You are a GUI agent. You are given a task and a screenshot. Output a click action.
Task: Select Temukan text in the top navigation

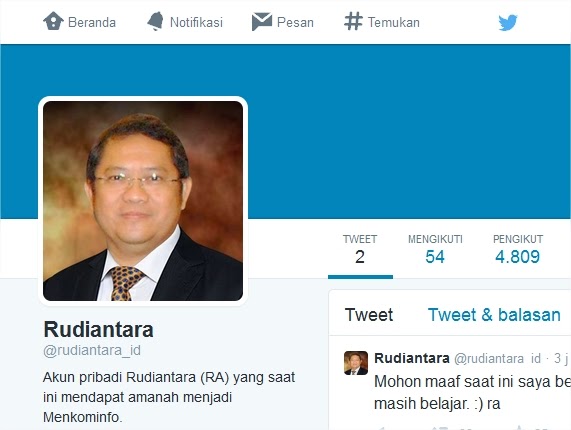(394, 23)
